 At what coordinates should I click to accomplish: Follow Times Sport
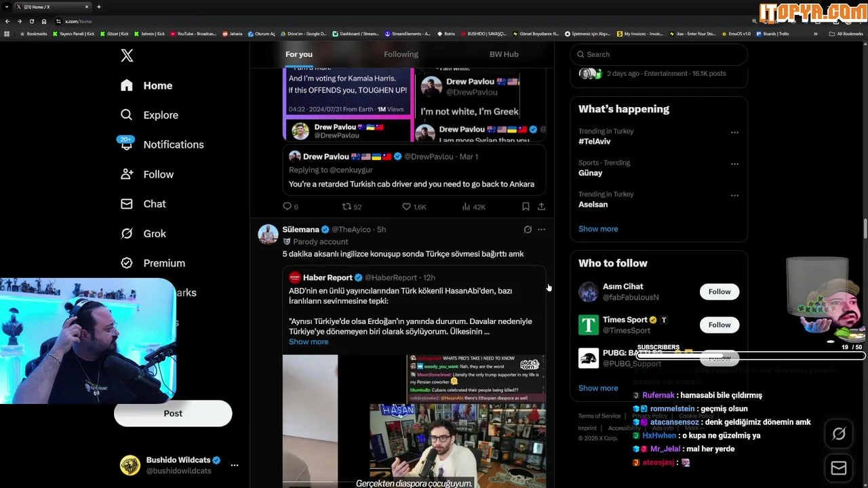[x=719, y=325]
